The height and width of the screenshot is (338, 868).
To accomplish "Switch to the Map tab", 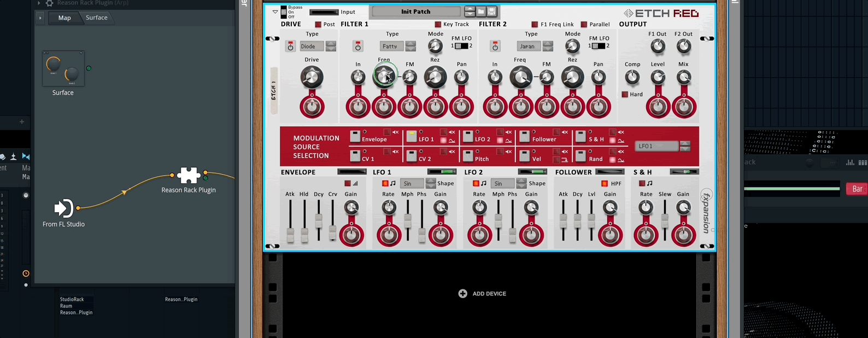I will pyautogui.click(x=64, y=18).
